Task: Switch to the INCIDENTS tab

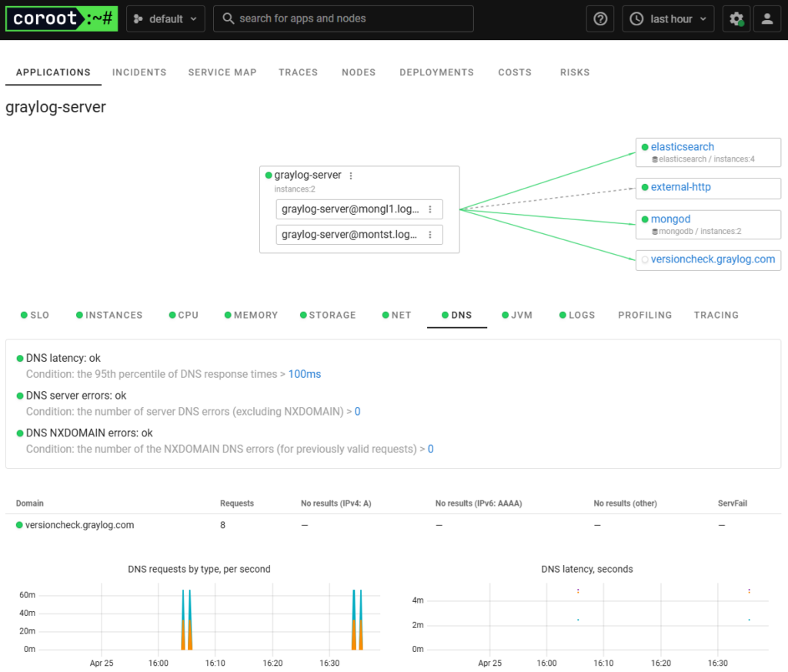Action: pos(139,72)
